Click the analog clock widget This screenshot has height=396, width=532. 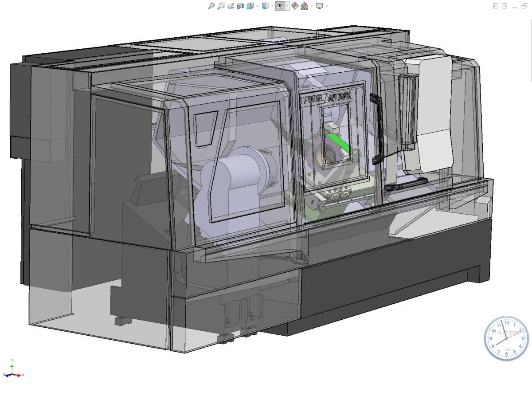[506, 338]
